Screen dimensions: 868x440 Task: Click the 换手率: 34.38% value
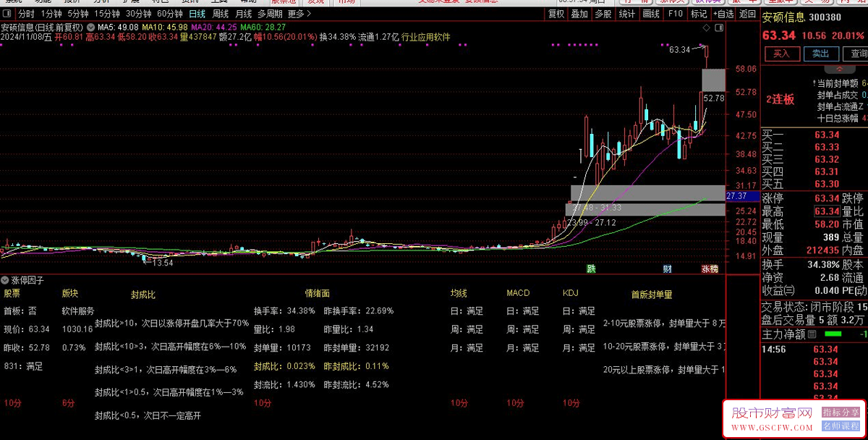pos(284,311)
